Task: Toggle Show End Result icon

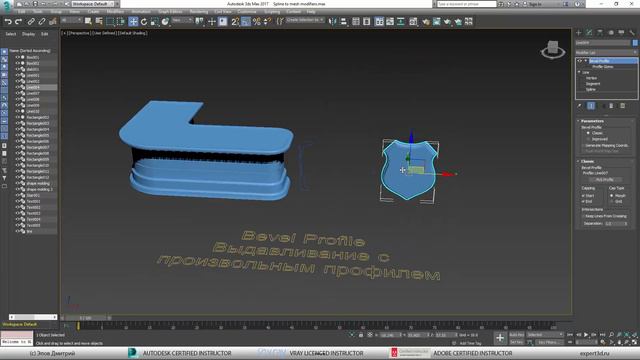Action: click(x=591, y=106)
